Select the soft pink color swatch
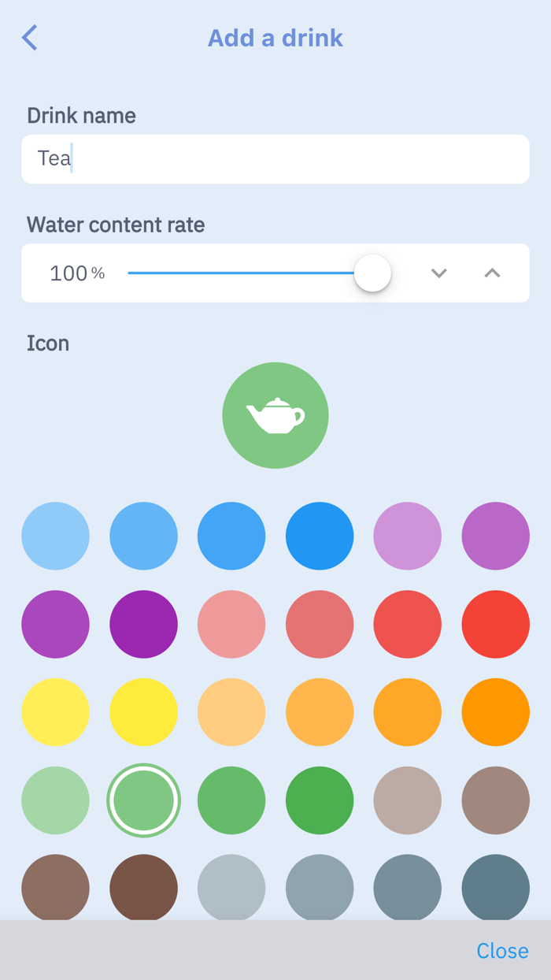 point(231,624)
